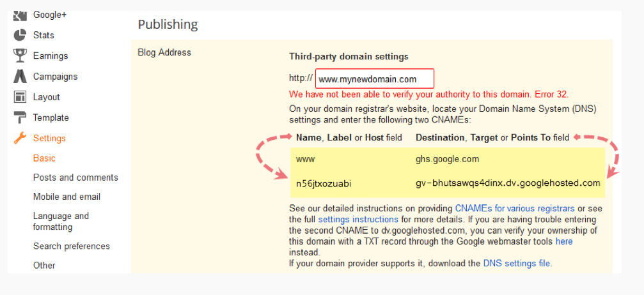Click the Template paint roller icon
Image resolution: width=644 pixels, height=295 pixels.
pos(20,117)
